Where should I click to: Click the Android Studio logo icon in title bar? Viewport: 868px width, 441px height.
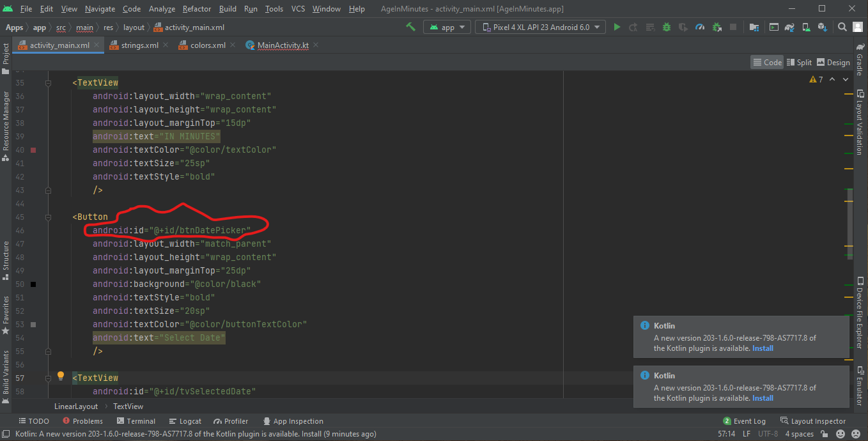pos(8,8)
